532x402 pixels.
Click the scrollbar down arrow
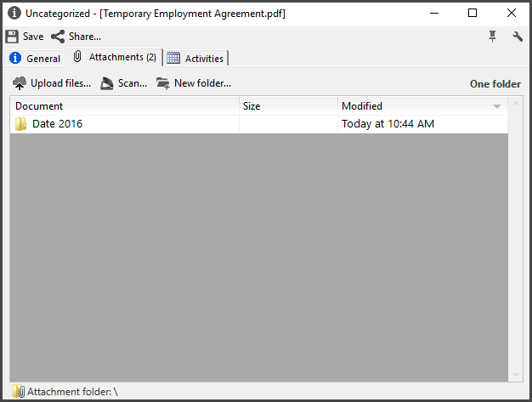pyautogui.click(x=516, y=374)
